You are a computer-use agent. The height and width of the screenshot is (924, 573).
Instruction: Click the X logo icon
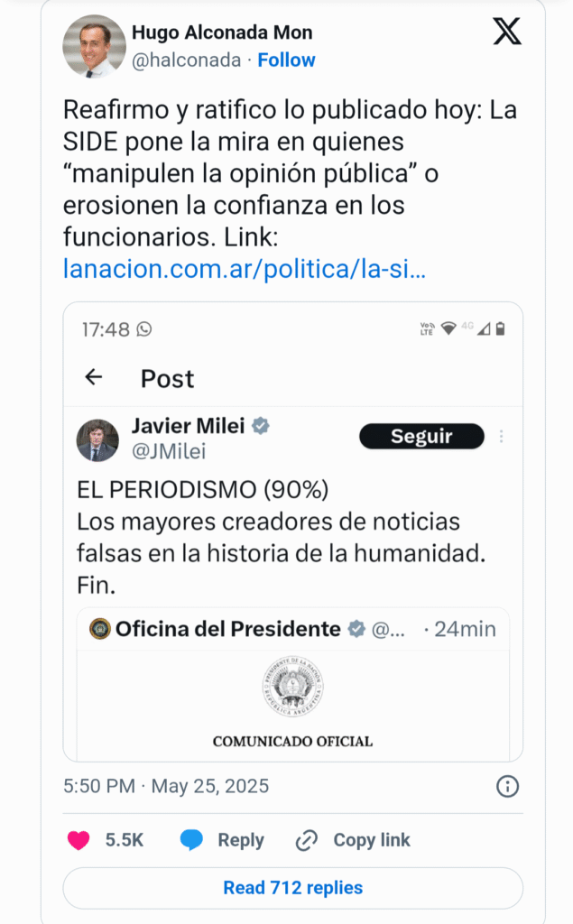pos(507,32)
